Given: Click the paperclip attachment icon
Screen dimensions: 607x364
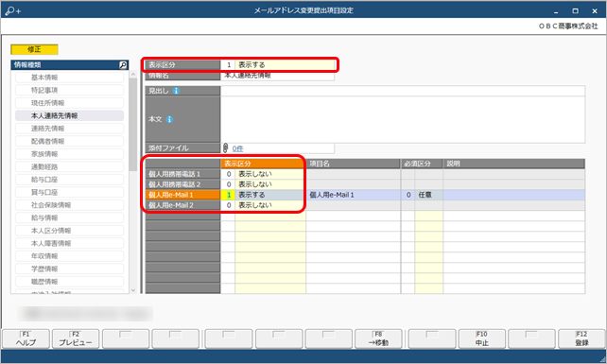Looking at the screenshot, I should tap(225, 147).
